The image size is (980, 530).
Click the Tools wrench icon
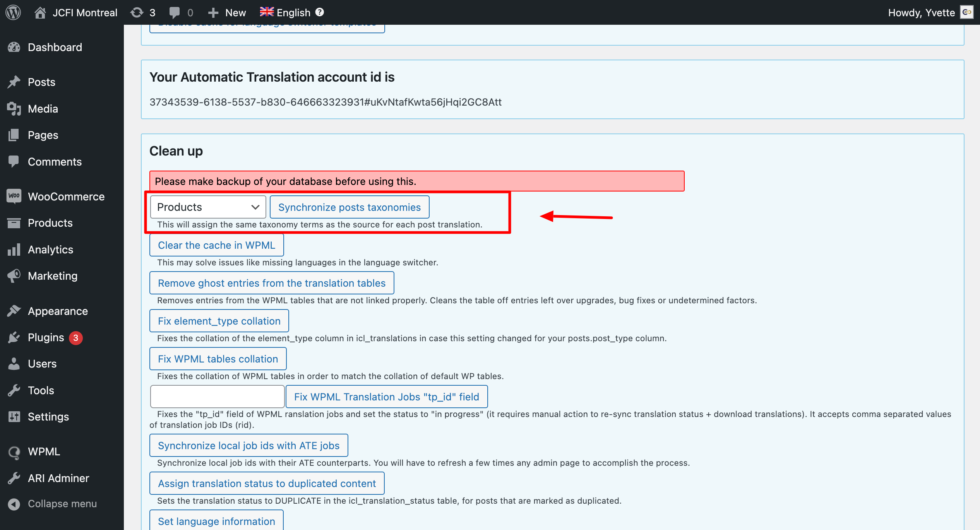tap(14, 390)
